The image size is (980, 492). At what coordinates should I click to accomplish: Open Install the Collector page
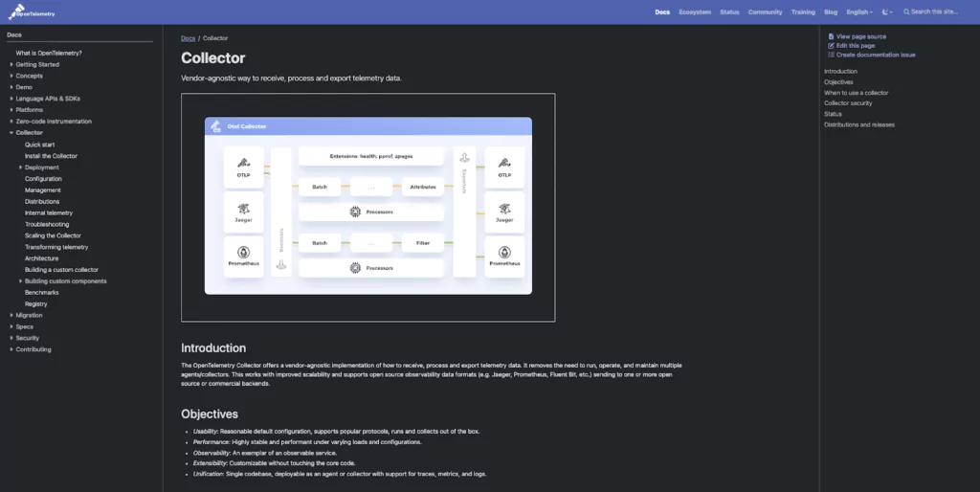point(52,156)
